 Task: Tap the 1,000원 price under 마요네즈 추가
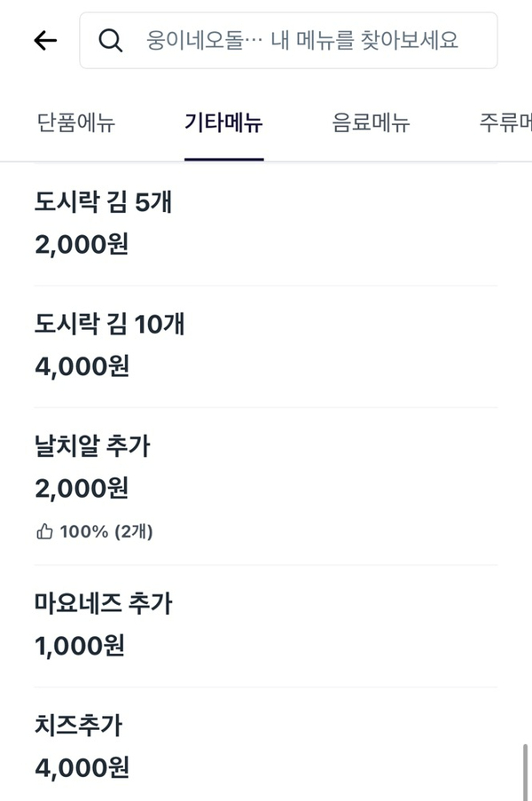[x=80, y=646]
